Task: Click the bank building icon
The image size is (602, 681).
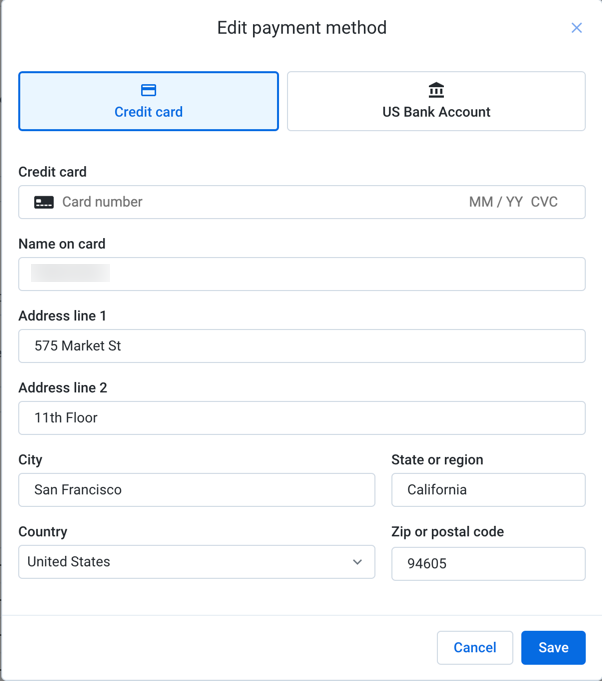Action: tap(436, 90)
